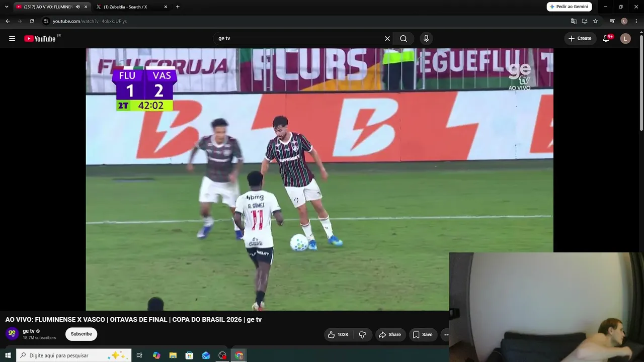Open Task View on the taskbar
Viewport: 644px width, 362px height.
pyautogui.click(x=140, y=355)
